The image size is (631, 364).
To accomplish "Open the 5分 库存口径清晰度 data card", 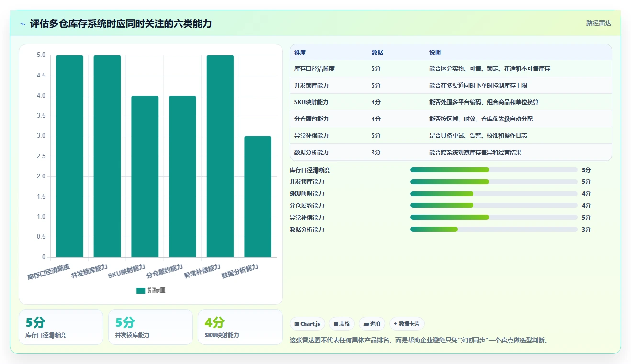I will (x=61, y=327).
